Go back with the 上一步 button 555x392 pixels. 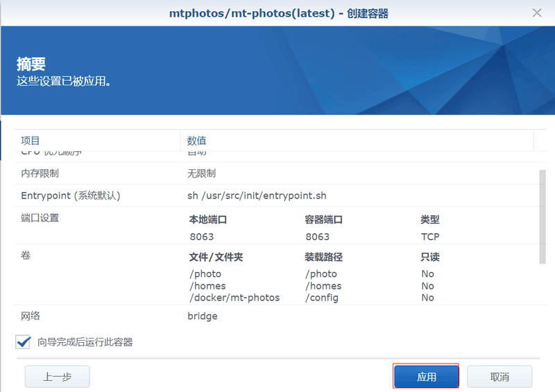coord(57,377)
